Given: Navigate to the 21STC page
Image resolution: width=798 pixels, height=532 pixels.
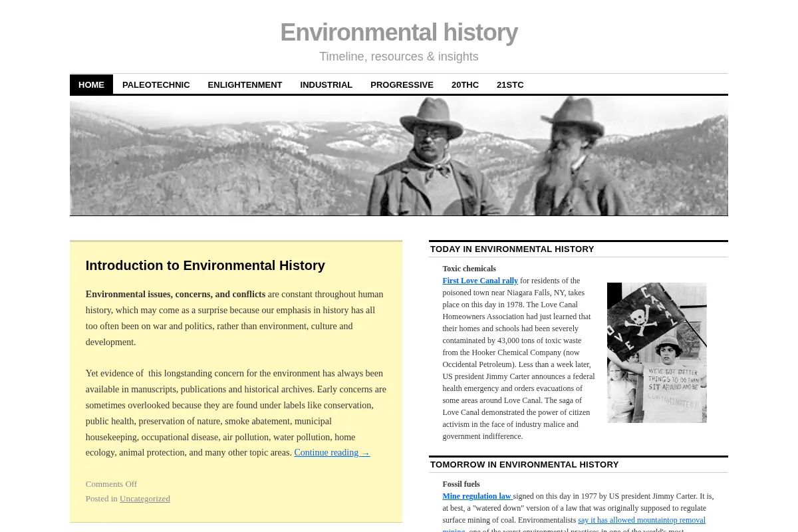Looking at the screenshot, I should (510, 84).
